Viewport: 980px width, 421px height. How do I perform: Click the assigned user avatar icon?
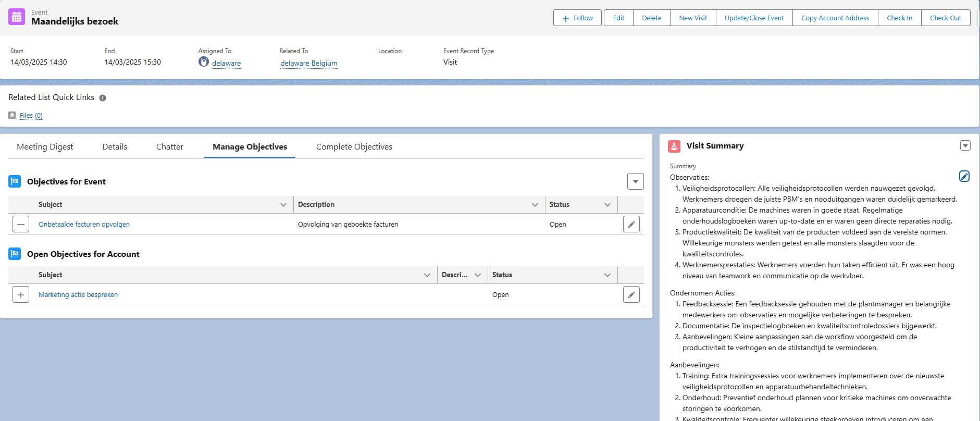tap(204, 62)
